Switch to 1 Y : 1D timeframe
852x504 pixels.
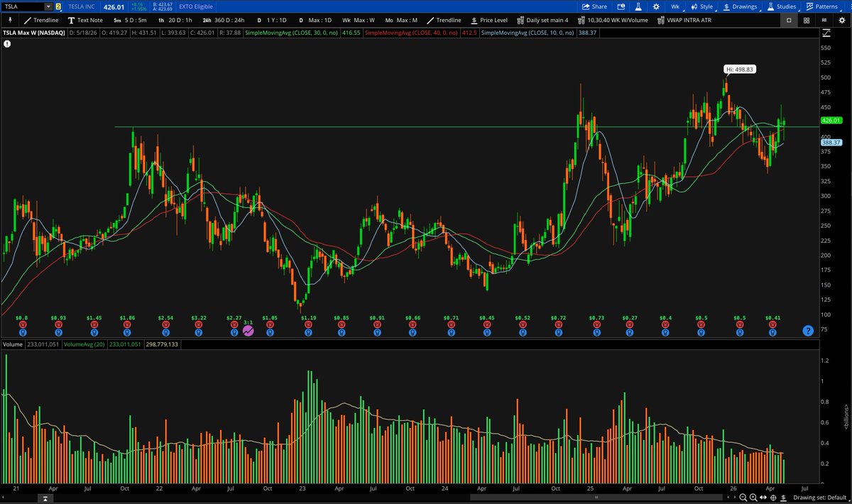[x=273, y=21]
